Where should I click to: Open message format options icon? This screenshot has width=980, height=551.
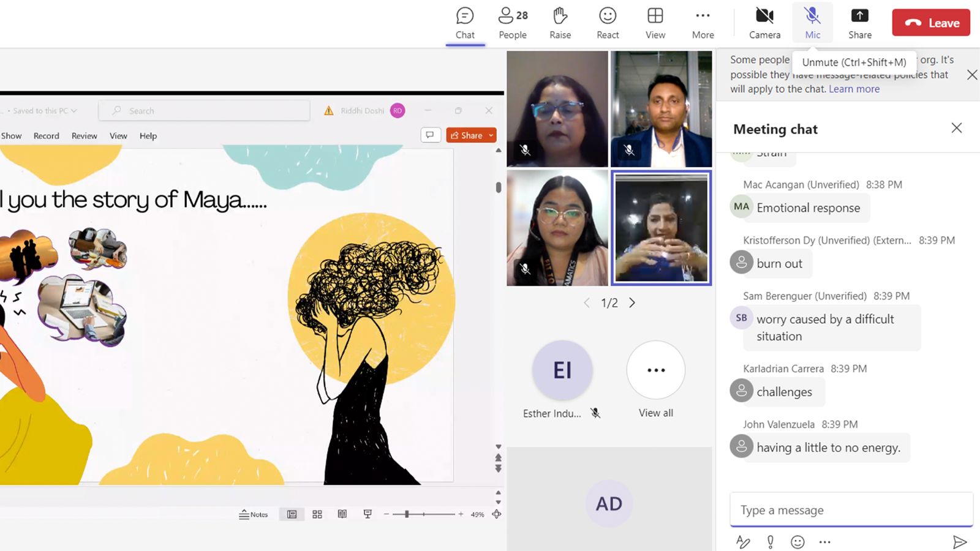point(742,542)
